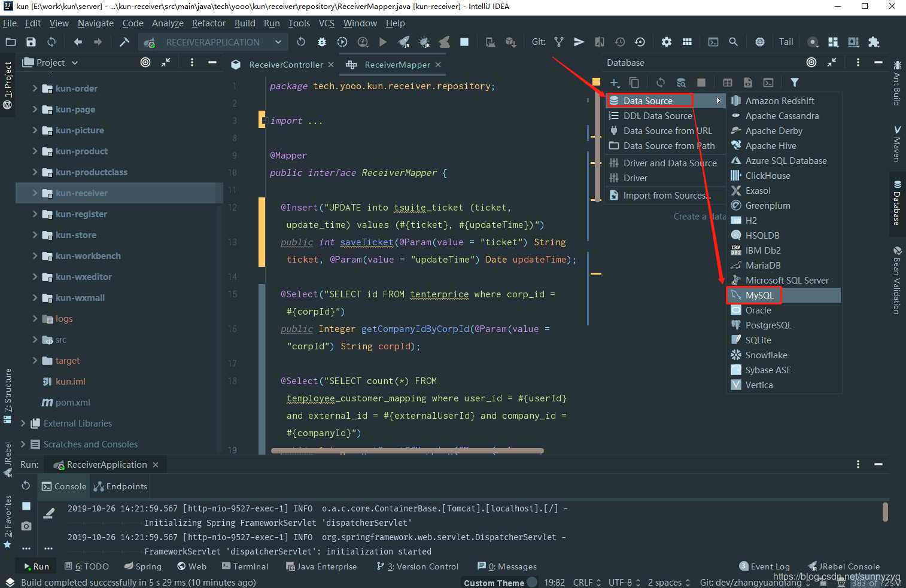Open the RECEIVERAPPLICATION run configuration dropdown
906x588 pixels.
point(212,42)
